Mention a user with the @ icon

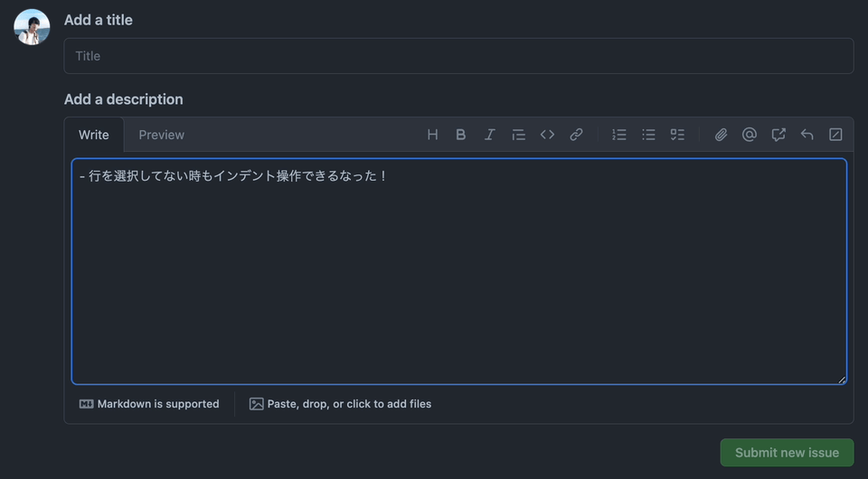pos(750,135)
